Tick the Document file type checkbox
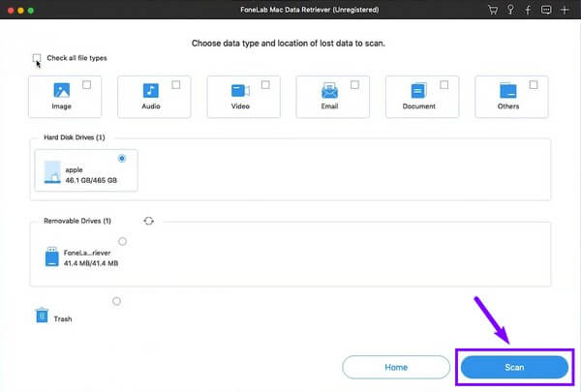This screenshot has height=392, width=581. (443, 85)
